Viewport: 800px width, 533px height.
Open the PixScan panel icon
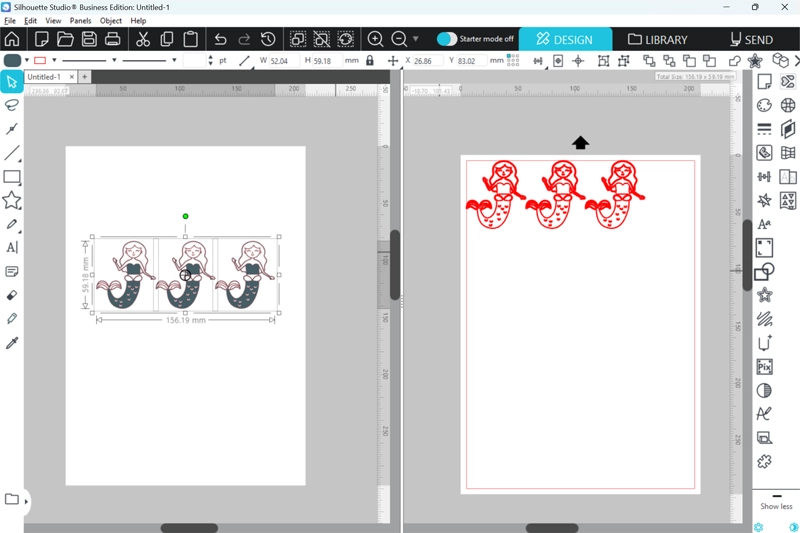765,367
